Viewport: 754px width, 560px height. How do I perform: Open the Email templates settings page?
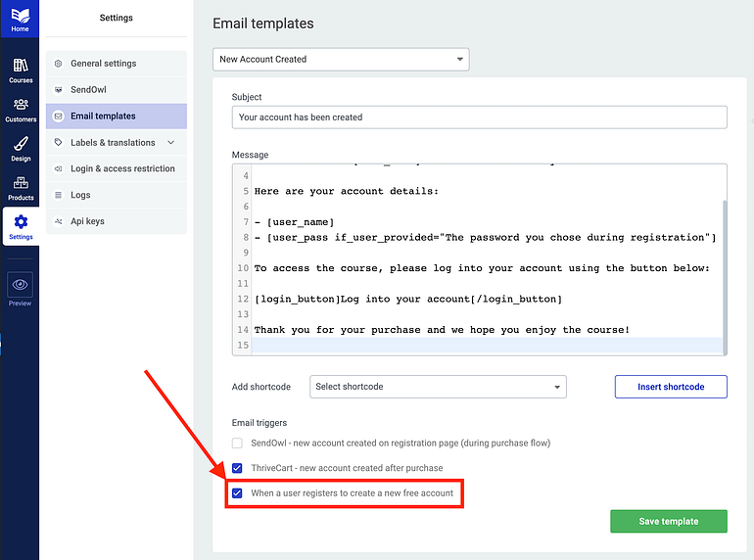103,117
